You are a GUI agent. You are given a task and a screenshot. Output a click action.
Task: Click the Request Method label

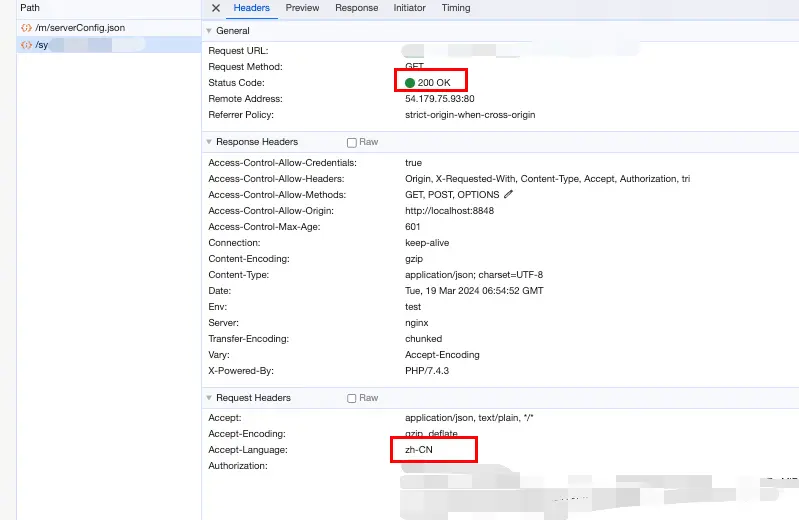click(245, 67)
